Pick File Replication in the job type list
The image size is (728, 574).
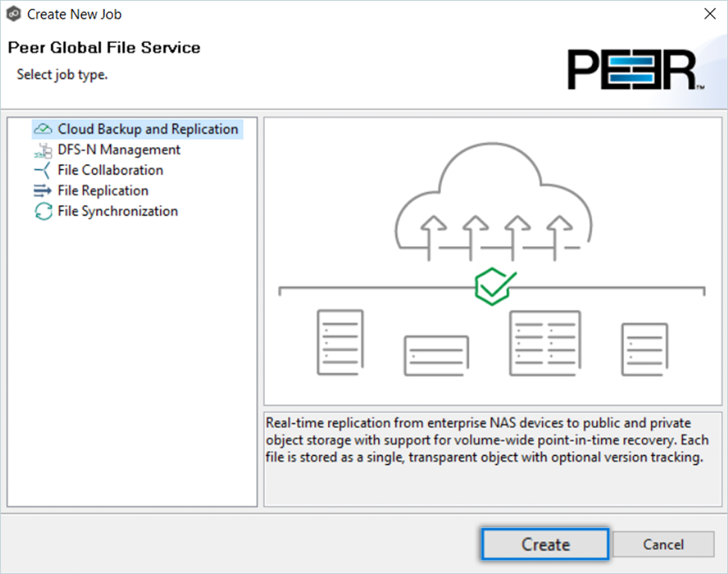(103, 191)
